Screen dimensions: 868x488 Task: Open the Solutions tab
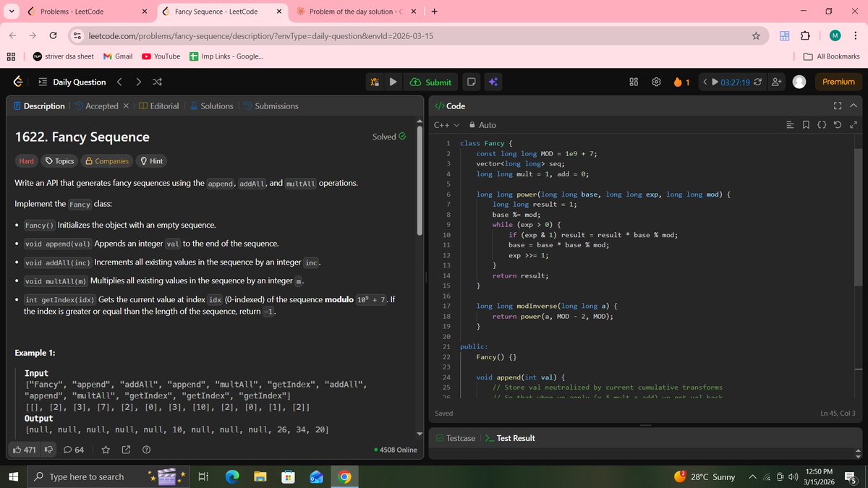tap(211, 106)
